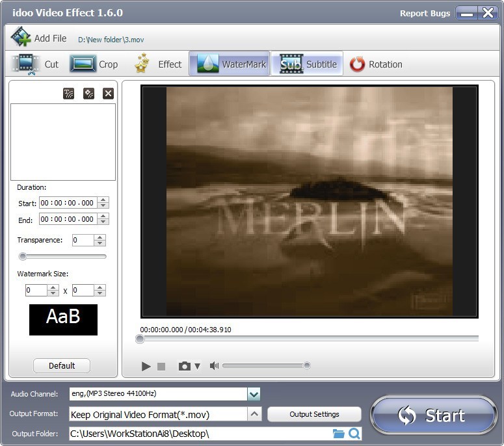504x446 pixels.
Task: Stop the video playback
Action: [x=161, y=366]
